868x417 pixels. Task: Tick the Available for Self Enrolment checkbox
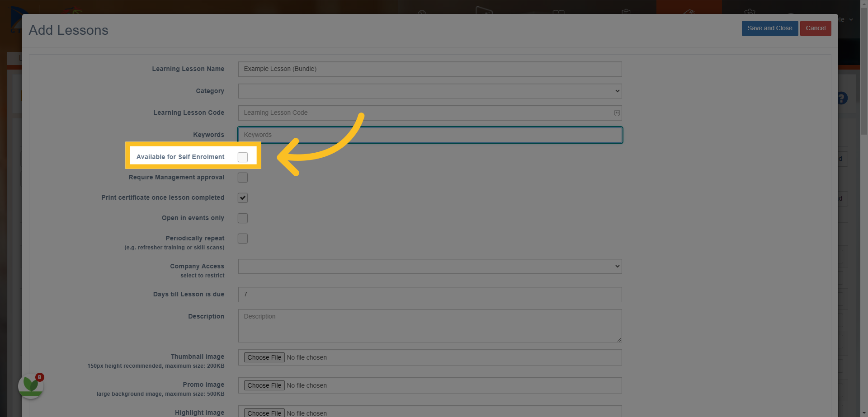[243, 157]
